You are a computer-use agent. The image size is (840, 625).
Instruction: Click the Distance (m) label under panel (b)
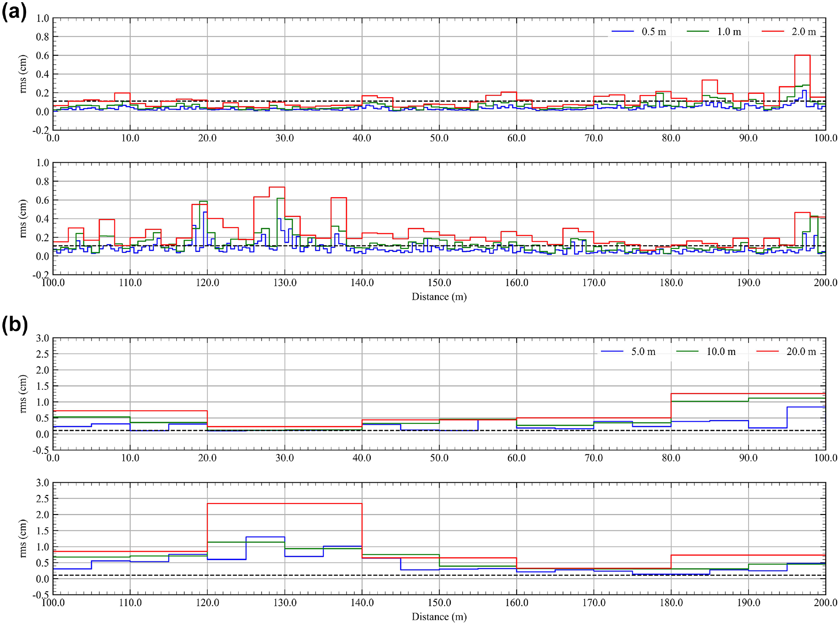[x=439, y=617]
